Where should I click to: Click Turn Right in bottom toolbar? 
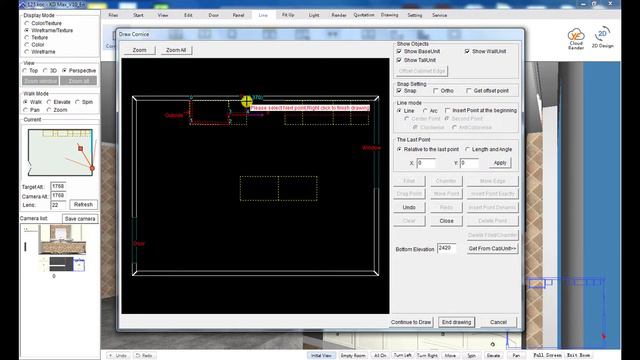coord(427,356)
